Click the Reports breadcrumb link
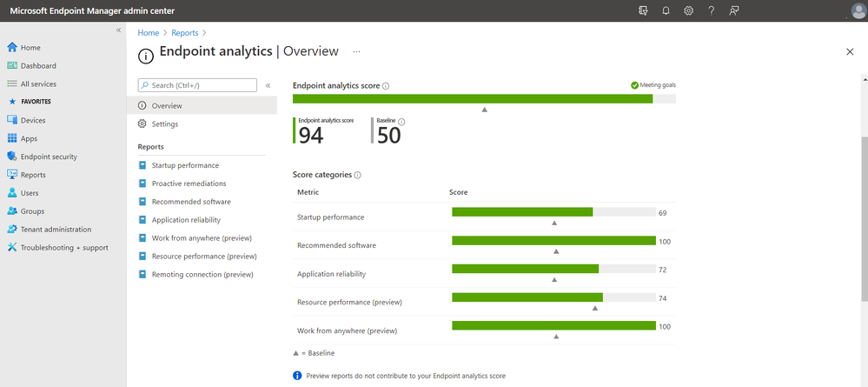 click(185, 33)
